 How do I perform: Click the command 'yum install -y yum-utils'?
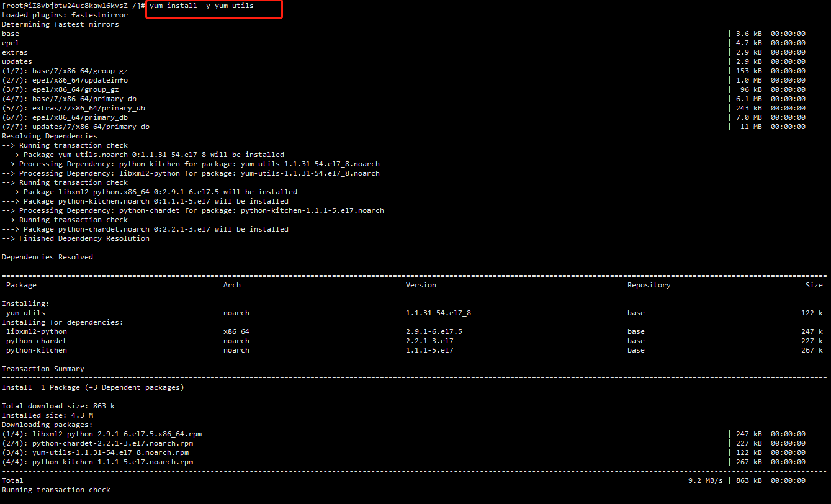click(x=201, y=6)
